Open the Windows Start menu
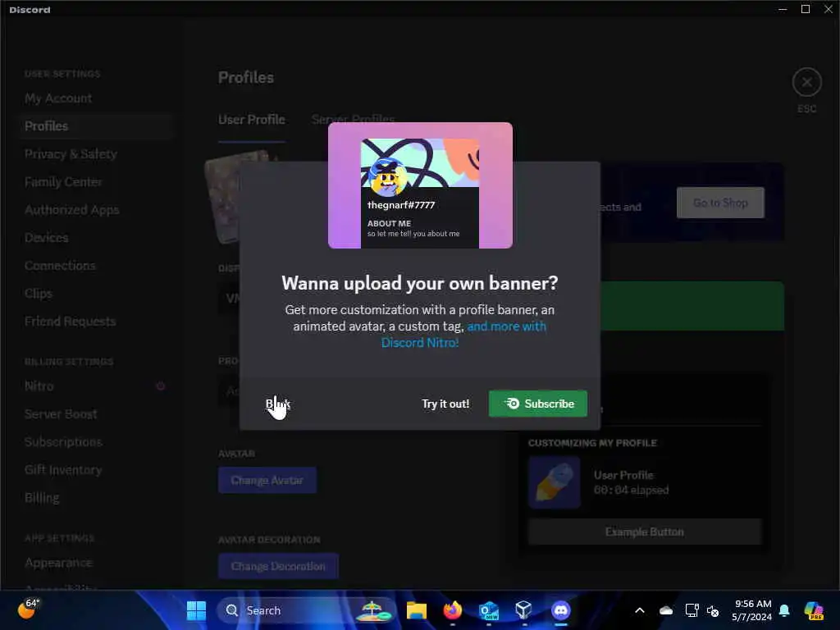 click(196, 610)
